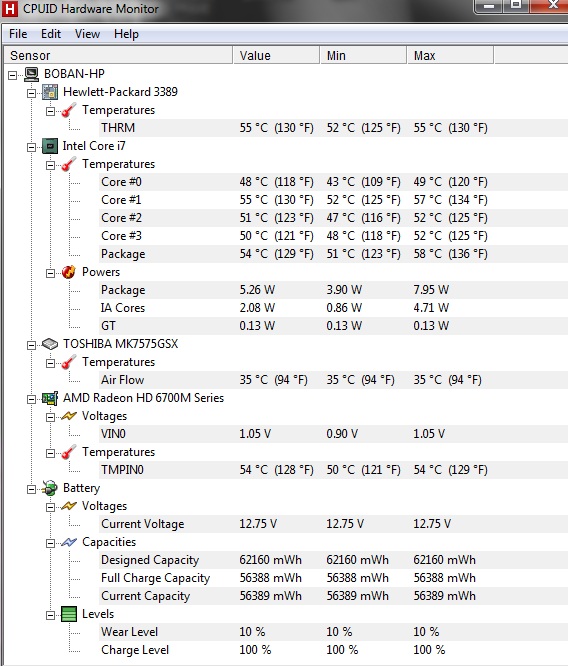Collapse the Intel Core i7 tree node

point(31,147)
